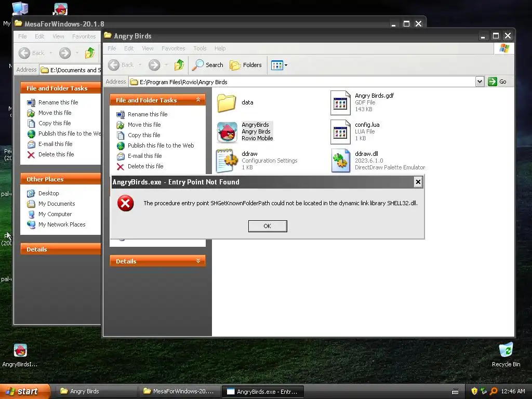This screenshot has height=399, width=532.
Task: Open back-history dropdown next to Back in Angry Birds window
Action: click(x=140, y=65)
